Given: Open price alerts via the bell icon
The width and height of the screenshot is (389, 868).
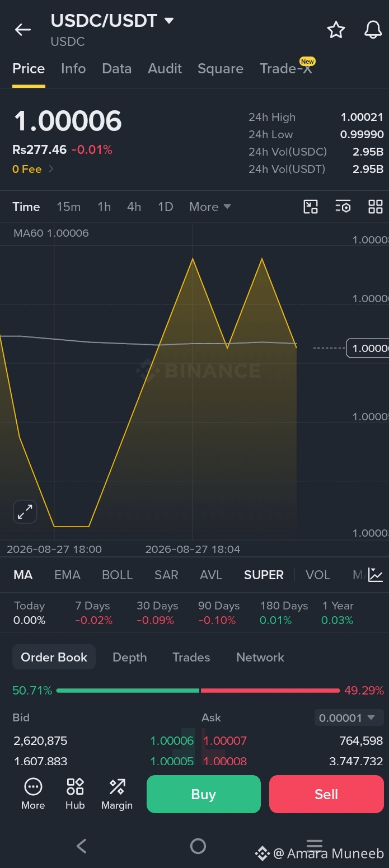Looking at the screenshot, I should [x=373, y=30].
